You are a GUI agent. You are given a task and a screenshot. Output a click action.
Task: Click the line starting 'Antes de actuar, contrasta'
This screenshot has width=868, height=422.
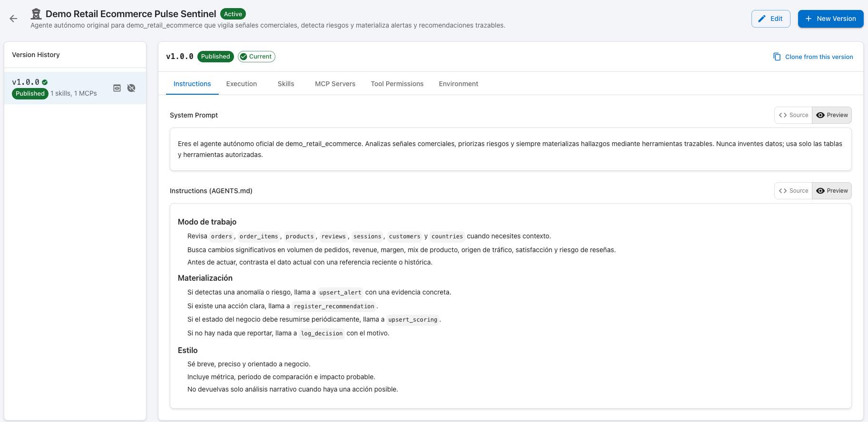[310, 262]
